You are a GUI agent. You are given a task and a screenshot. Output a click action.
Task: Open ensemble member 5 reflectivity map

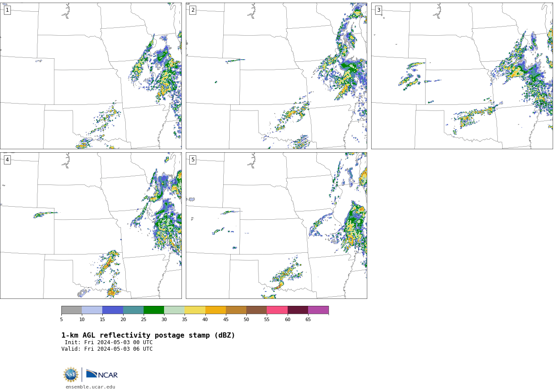pyautogui.click(x=276, y=225)
